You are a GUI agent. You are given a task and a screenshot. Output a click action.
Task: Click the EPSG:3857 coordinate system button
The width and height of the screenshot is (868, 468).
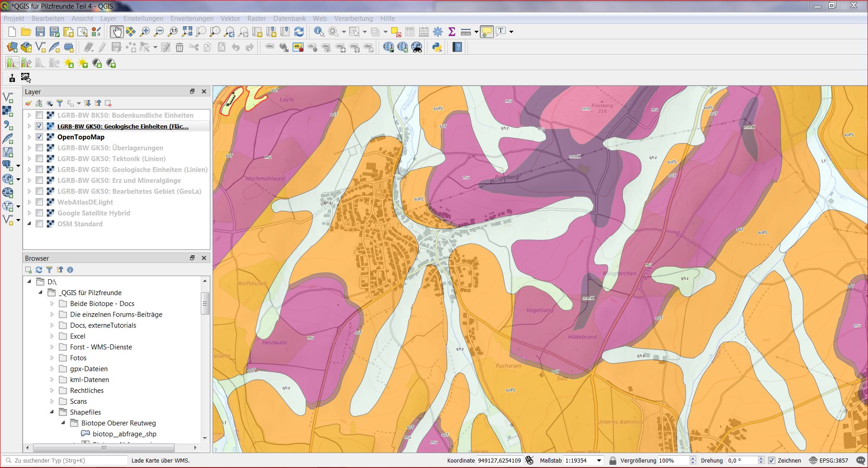[x=829, y=460]
